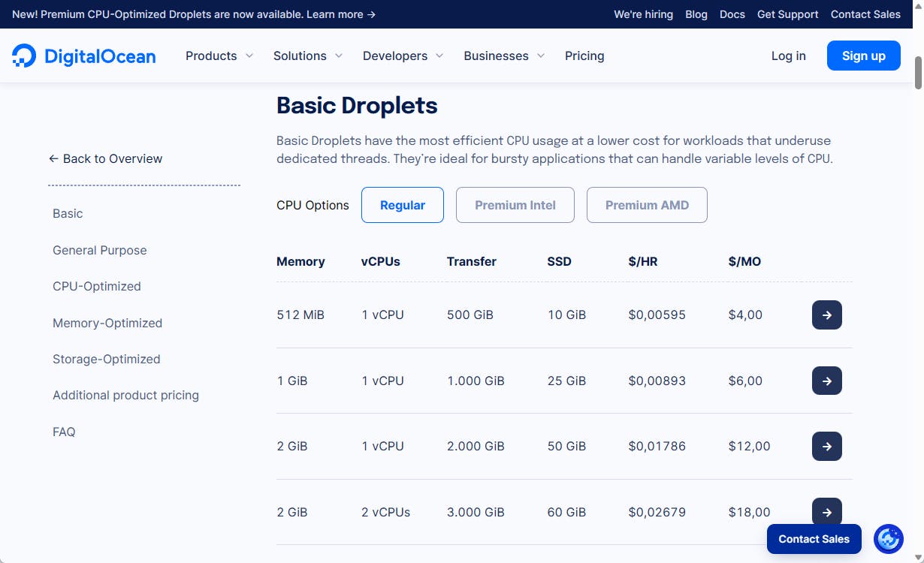Click arrow button for $18,00 plan

click(x=827, y=512)
